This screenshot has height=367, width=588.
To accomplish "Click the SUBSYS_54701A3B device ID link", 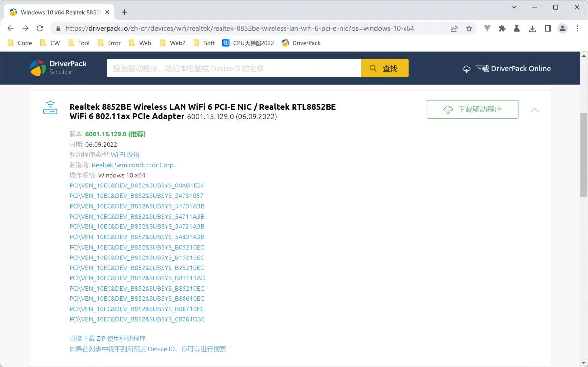I will [137, 206].
